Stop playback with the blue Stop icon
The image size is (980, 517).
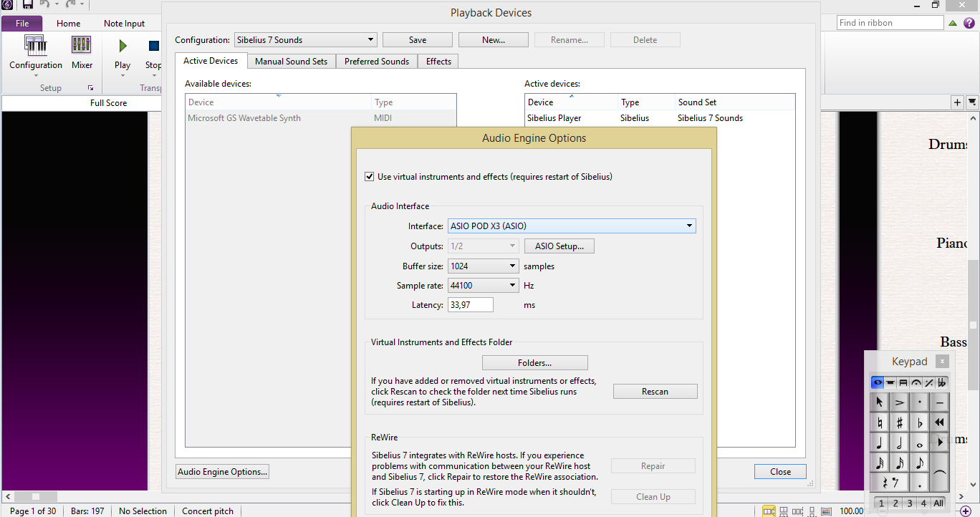click(153, 46)
